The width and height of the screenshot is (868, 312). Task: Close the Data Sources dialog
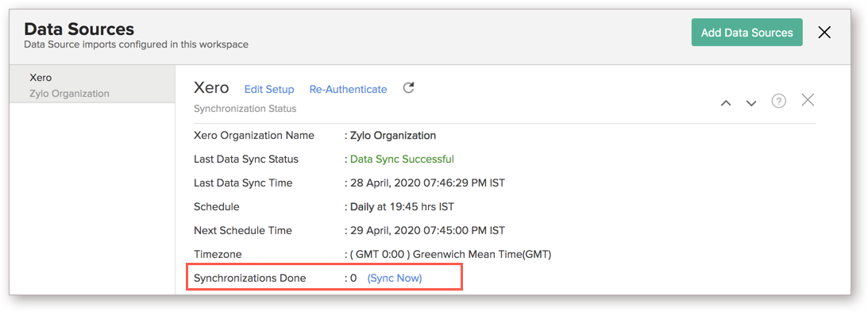tap(824, 33)
